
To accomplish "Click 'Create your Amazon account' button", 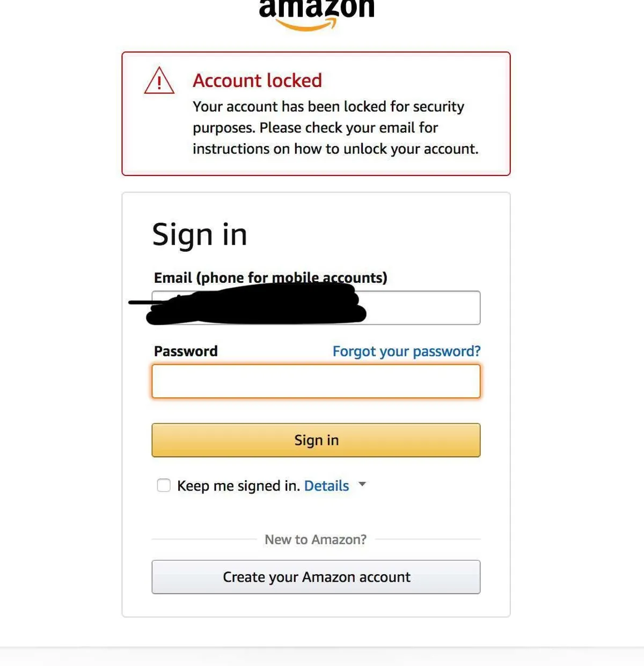I will coord(316,577).
